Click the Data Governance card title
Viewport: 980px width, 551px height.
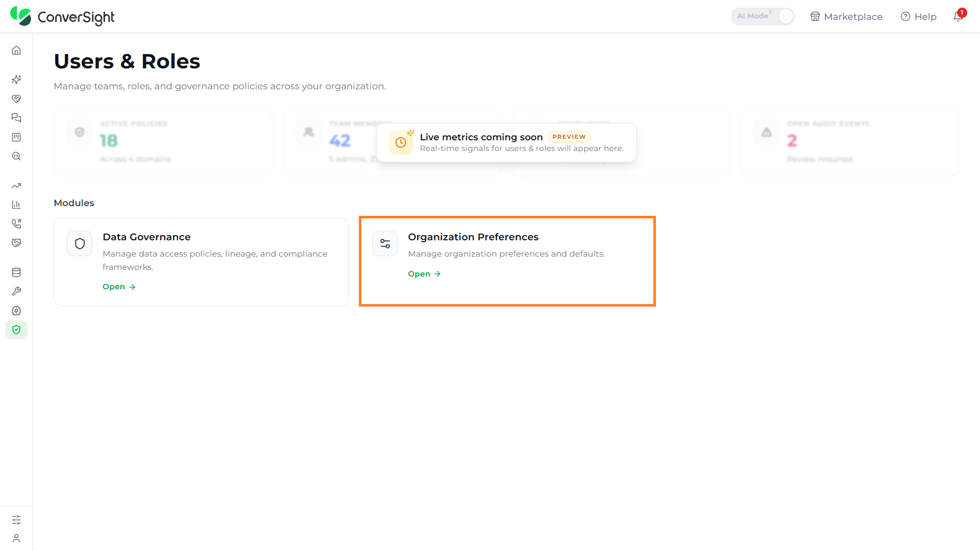coord(146,237)
